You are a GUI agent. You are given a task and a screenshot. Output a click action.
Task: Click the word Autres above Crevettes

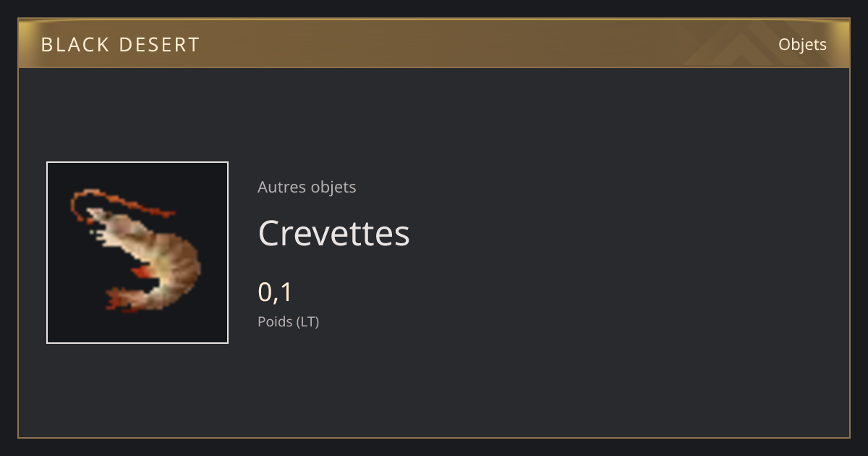coord(281,187)
